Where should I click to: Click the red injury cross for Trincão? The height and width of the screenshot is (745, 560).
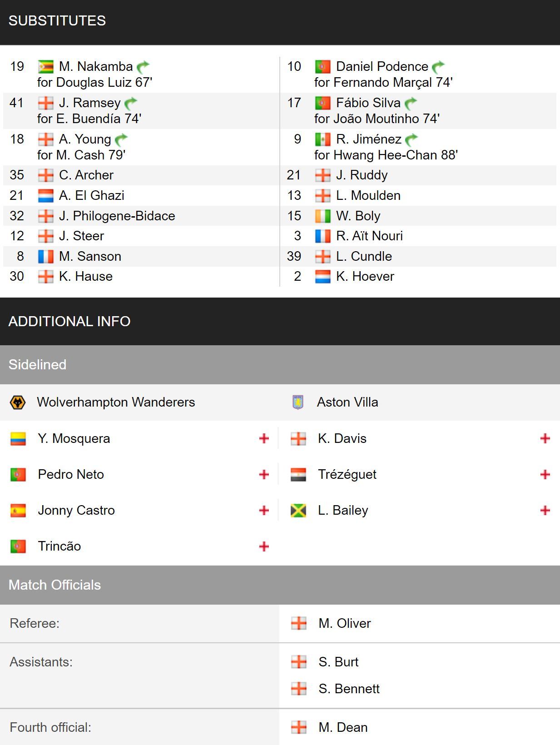coord(264,546)
